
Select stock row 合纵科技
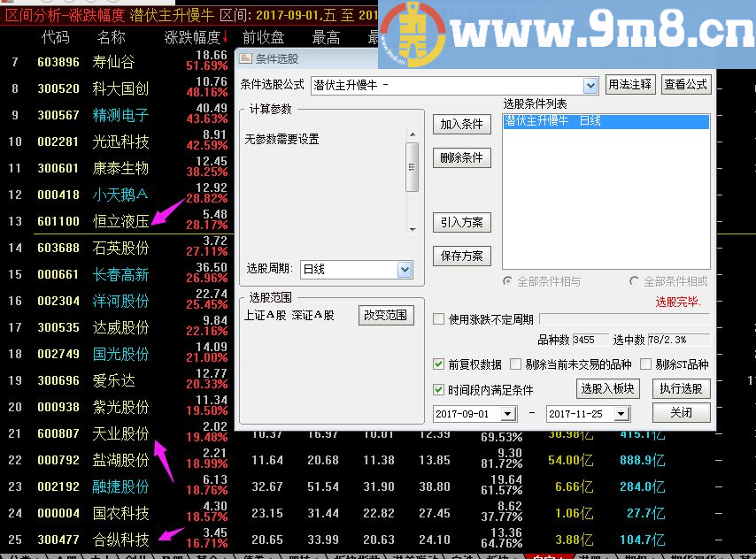(120, 540)
